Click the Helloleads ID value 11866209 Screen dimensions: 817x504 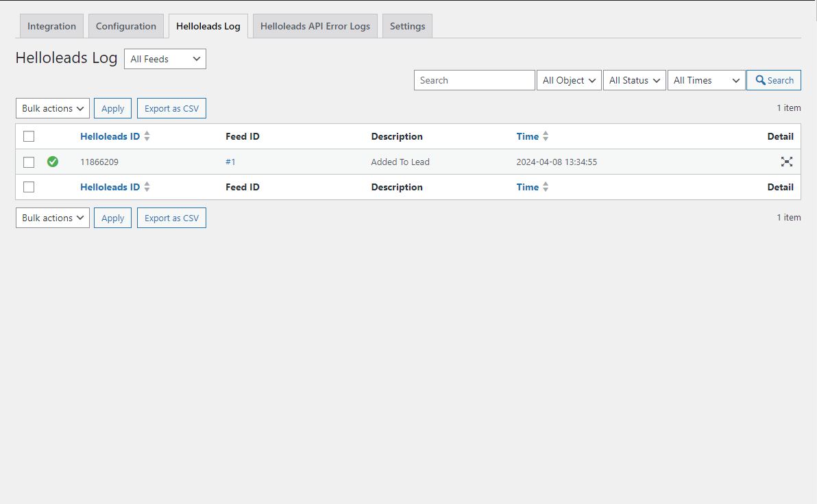pos(99,162)
